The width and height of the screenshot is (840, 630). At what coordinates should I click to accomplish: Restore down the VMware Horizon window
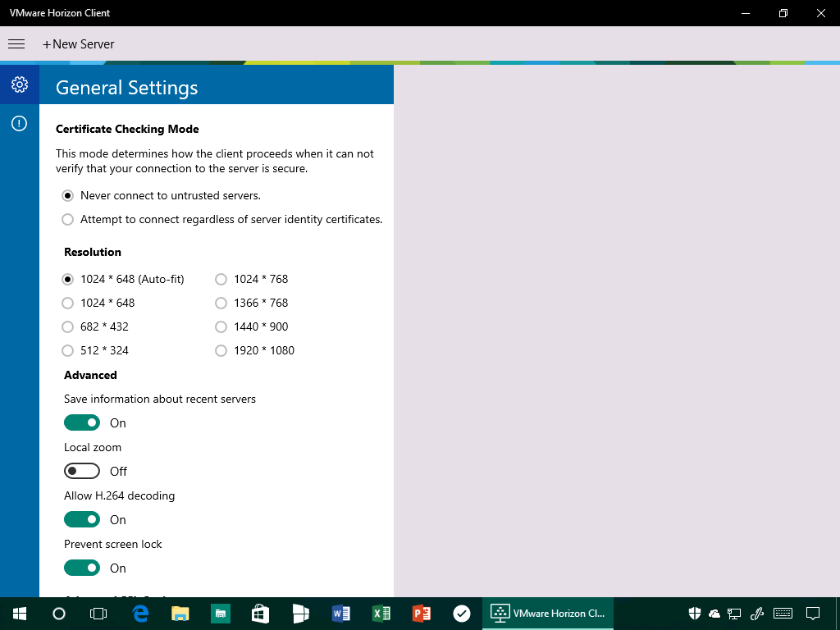pyautogui.click(x=783, y=13)
